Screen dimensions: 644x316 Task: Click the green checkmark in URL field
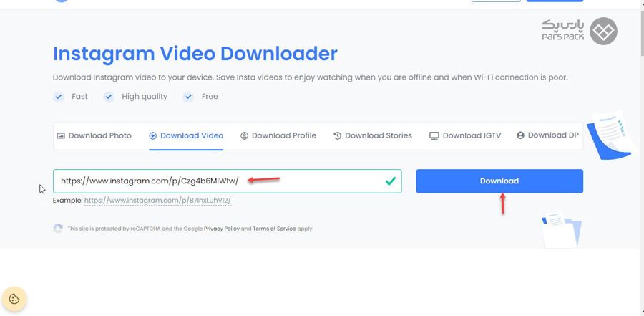tap(391, 181)
